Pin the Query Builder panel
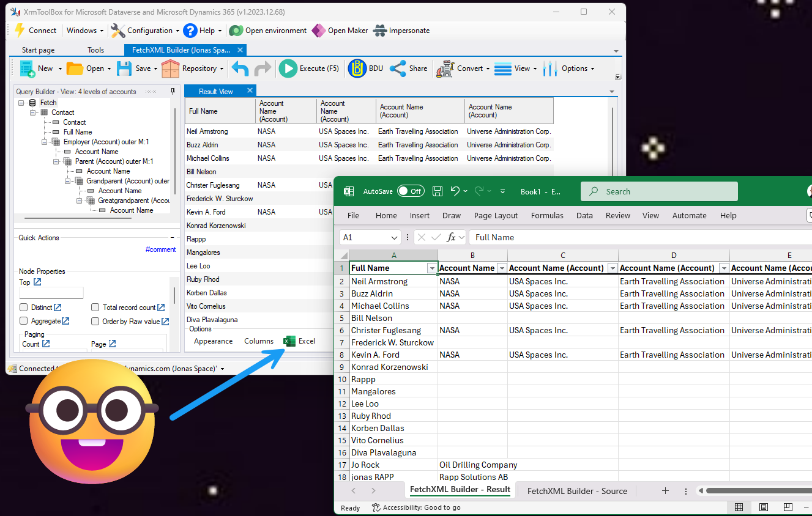This screenshot has width=812, height=516. click(173, 92)
